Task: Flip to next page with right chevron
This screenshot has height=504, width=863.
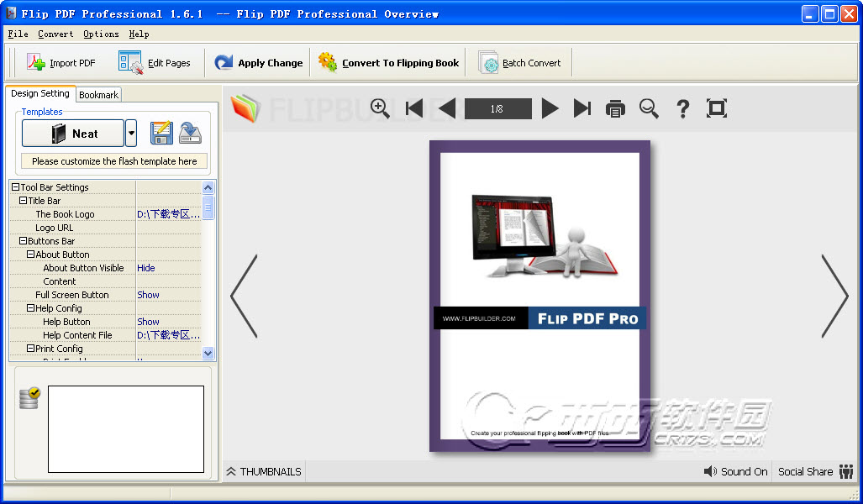Action: point(835,296)
